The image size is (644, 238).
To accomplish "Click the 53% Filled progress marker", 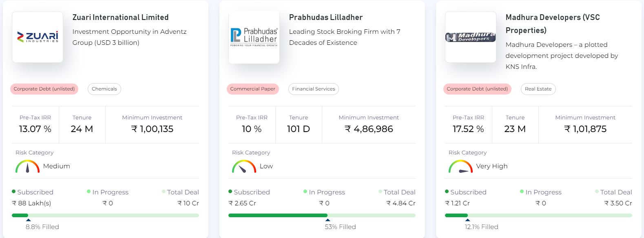I will [328, 220].
